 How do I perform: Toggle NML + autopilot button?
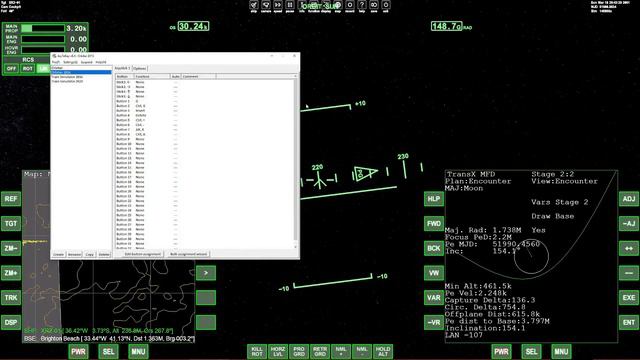tap(341, 351)
